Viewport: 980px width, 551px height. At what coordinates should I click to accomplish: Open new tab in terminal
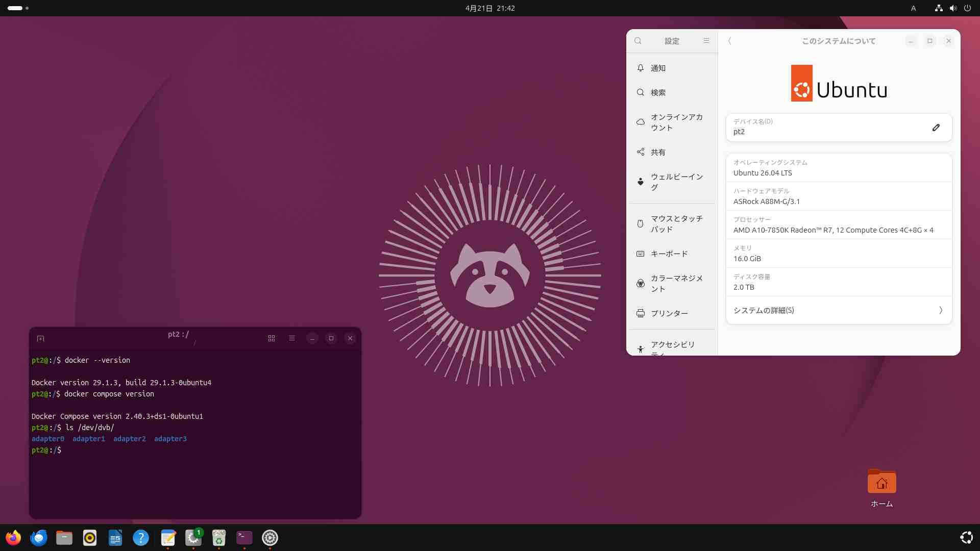(x=41, y=338)
